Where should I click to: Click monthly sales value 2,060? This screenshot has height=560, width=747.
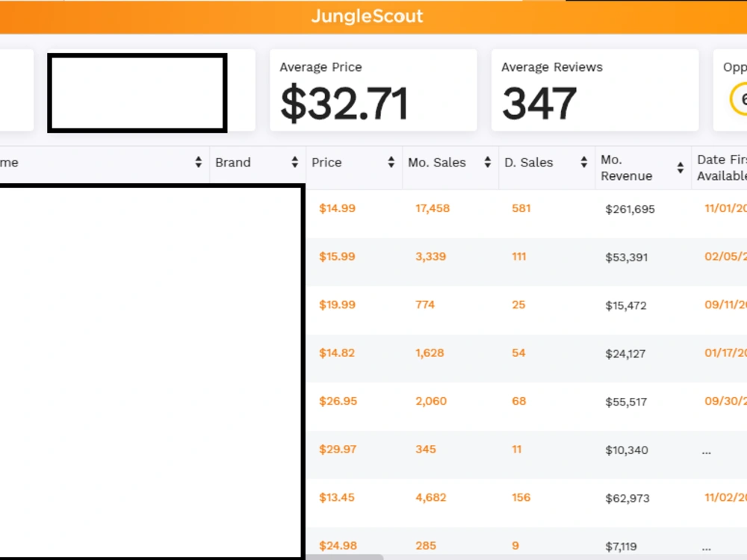click(431, 401)
